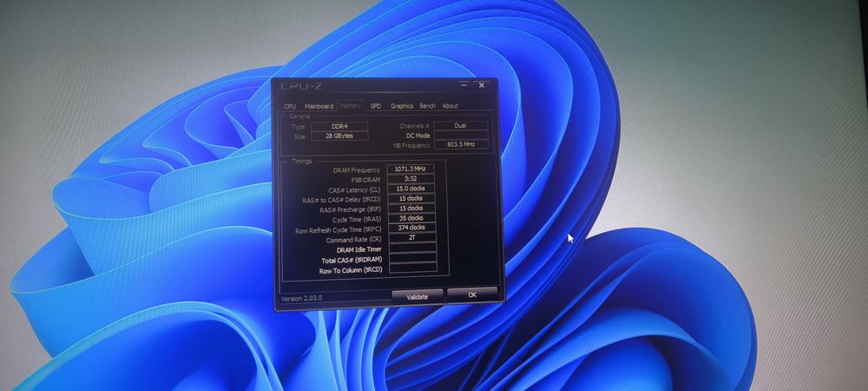Click the Validate button
Image resolution: width=868 pixels, height=391 pixels.
pyautogui.click(x=418, y=297)
